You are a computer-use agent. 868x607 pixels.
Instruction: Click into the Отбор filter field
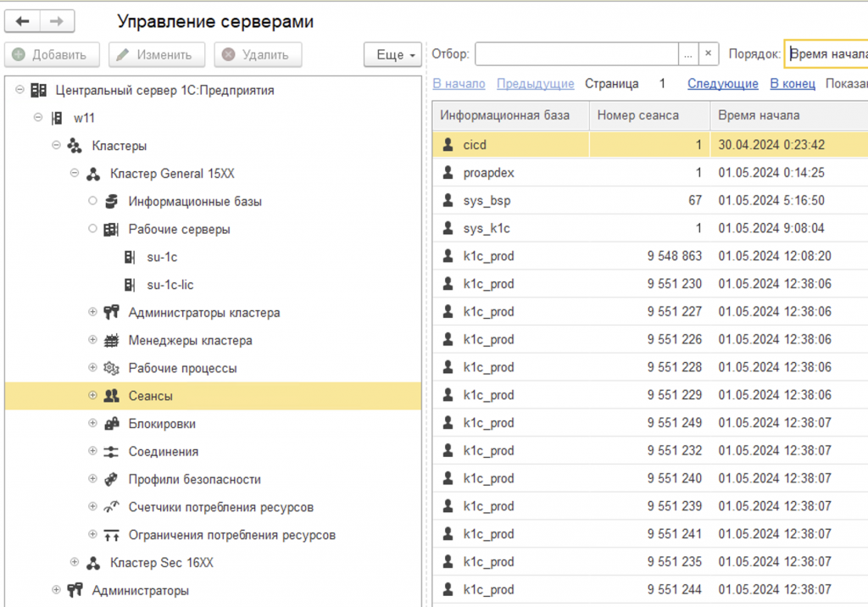[x=576, y=54]
